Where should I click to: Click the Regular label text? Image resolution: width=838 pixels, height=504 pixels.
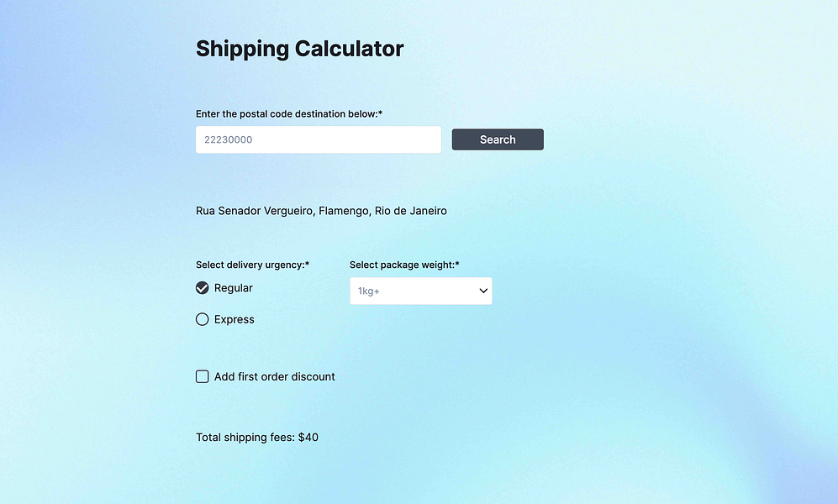click(233, 288)
